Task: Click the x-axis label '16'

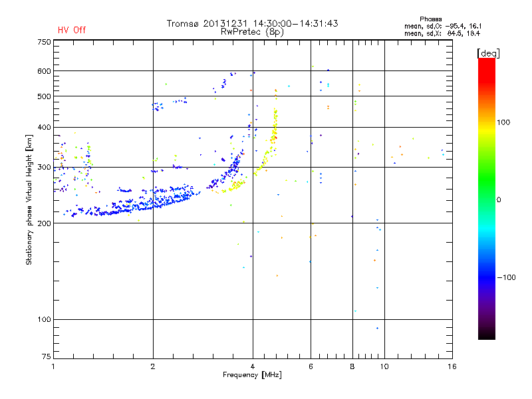Action: tap(452, 366)
